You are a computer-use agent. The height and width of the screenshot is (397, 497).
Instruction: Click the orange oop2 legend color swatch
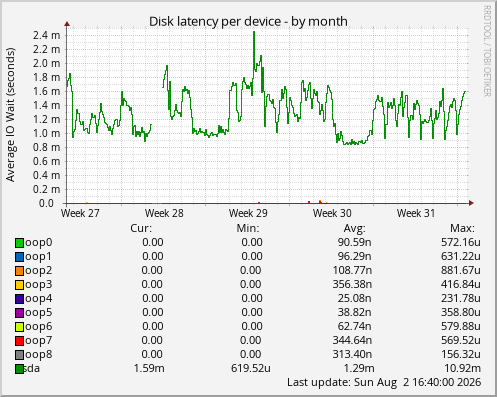click(19, 271)
